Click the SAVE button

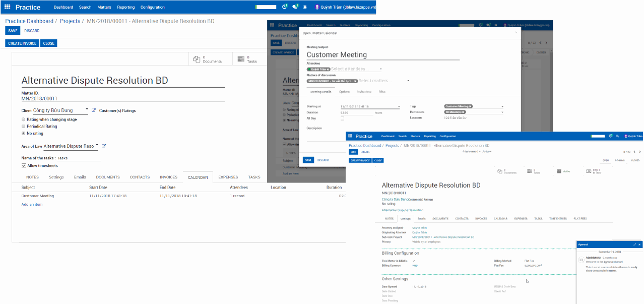pos(12,31)
